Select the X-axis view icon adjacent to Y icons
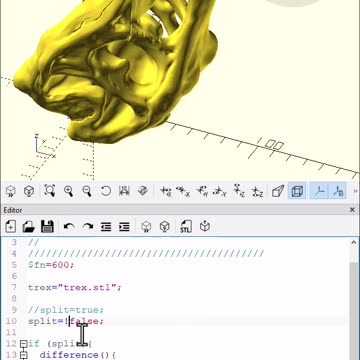360x360 pixels. tap(183, 192)
